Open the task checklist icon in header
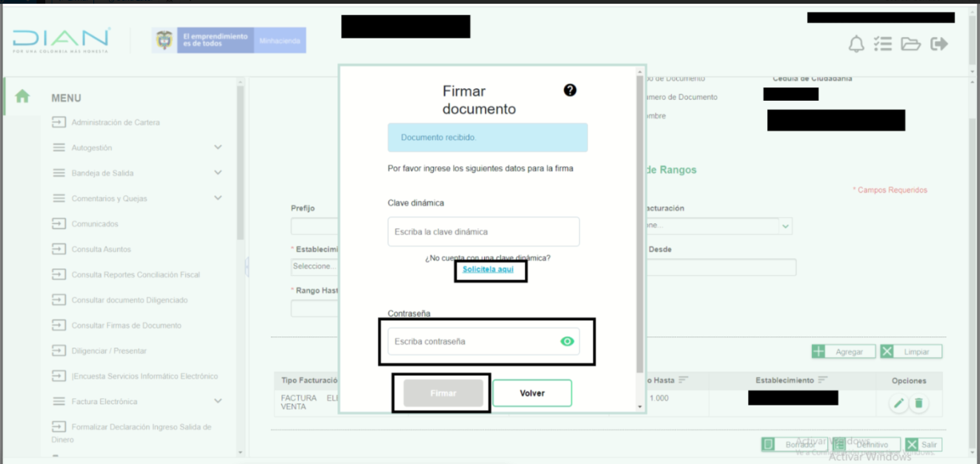Screen dimensions: 980x464 tap(882, 44)
